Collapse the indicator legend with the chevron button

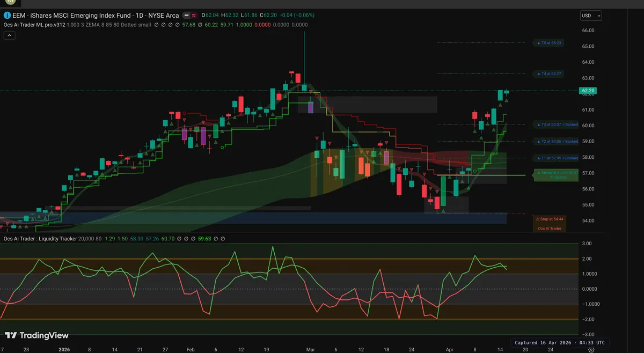(x=9, y=35)
